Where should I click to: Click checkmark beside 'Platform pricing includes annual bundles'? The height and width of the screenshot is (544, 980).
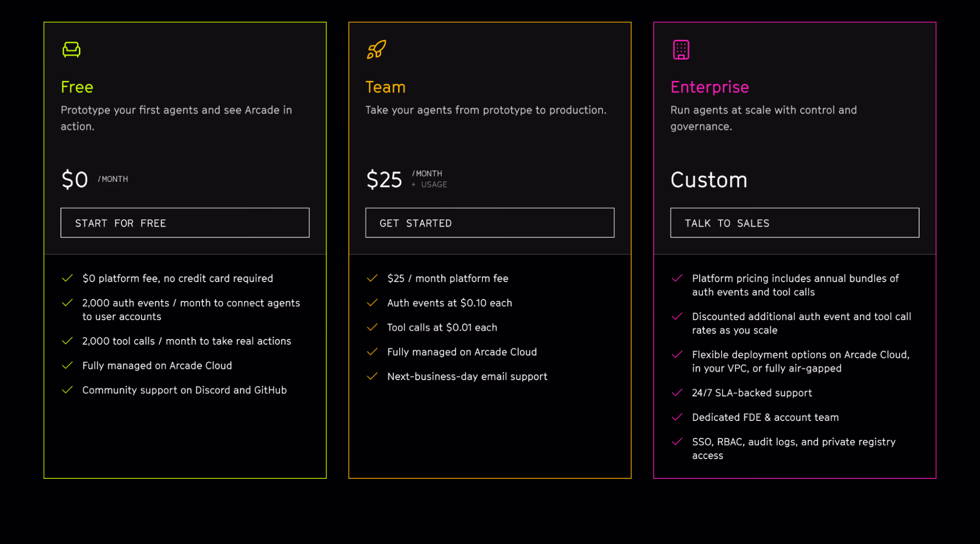(677, 278)
